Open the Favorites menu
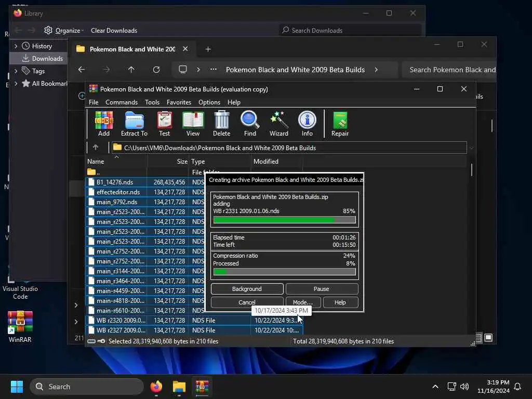This screenshot has width=532, height=399. pyautogui.click(x=179, y=102)
